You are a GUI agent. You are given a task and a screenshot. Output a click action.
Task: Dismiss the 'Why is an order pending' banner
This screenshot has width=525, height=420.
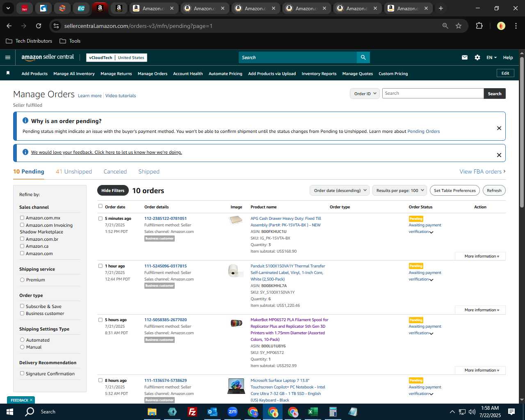click(499, 128)
